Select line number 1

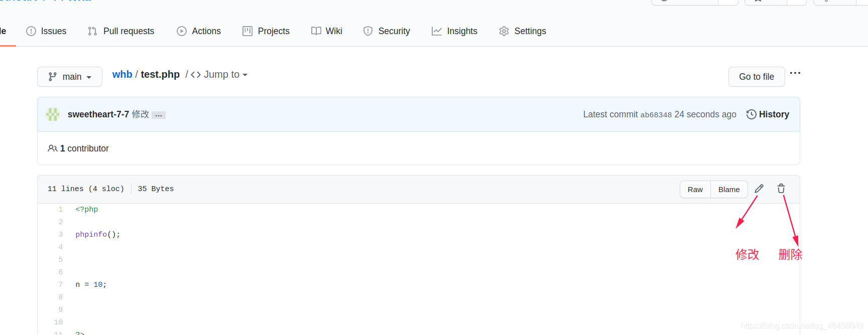tap(60, 209)
